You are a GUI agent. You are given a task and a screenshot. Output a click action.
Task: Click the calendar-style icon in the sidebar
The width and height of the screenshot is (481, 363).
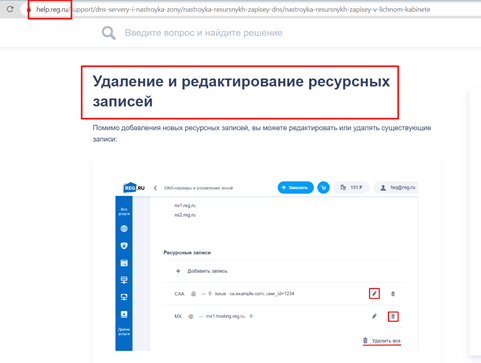click(x=124, y=263)
